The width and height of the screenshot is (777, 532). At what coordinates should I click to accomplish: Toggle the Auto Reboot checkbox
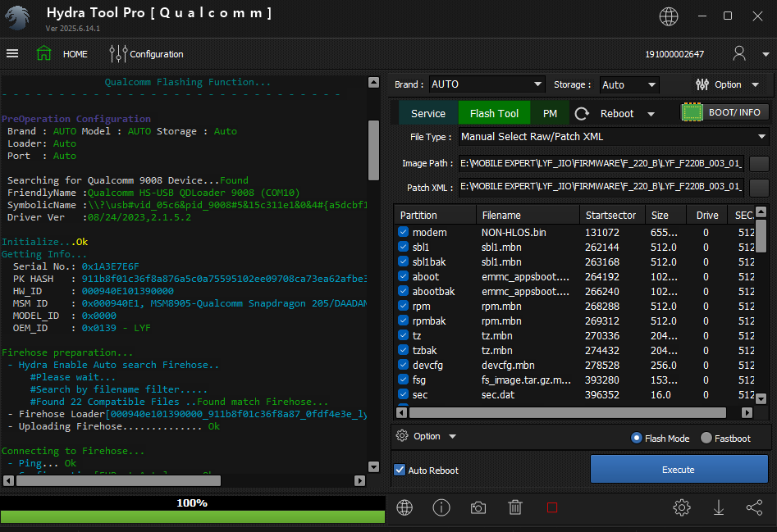pos(400,470)
